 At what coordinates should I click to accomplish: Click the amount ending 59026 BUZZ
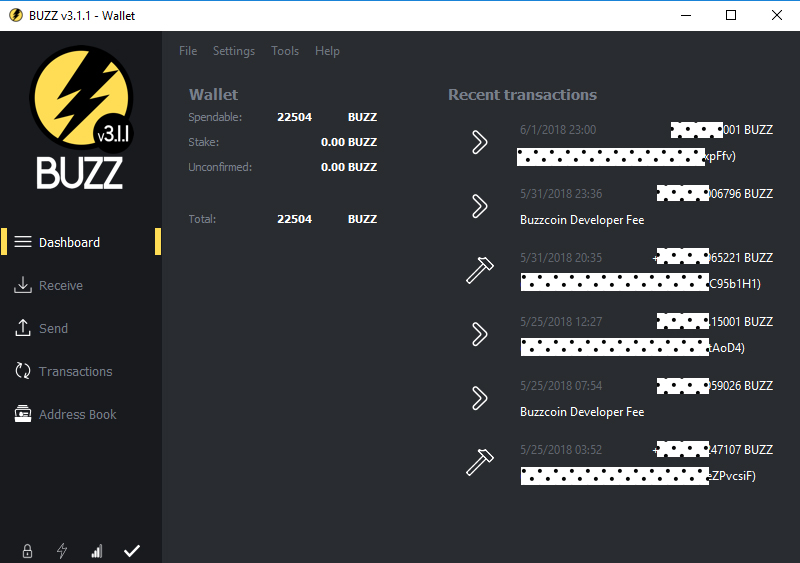pos(715,386)
